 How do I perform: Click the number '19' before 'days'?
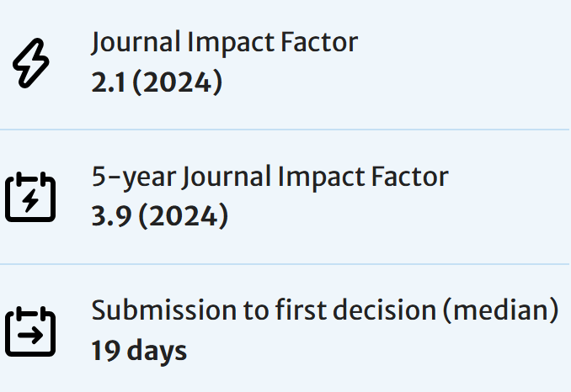point(105,351)
